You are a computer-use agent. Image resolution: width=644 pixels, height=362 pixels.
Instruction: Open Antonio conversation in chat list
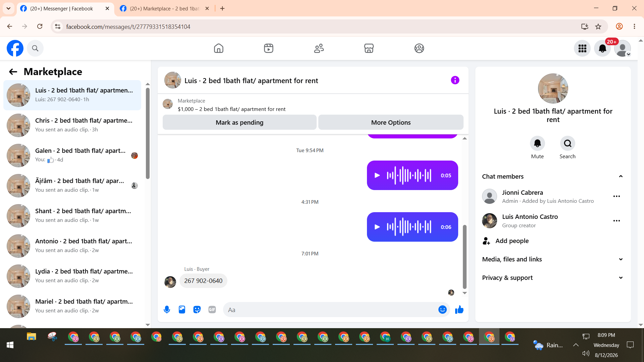72,246
